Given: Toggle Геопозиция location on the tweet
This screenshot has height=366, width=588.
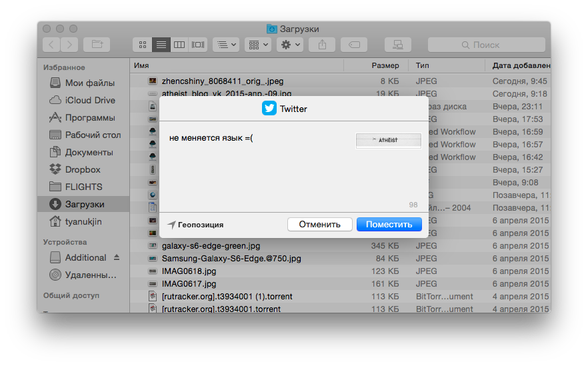Looking at the screenshot, I should pos(195,225).
